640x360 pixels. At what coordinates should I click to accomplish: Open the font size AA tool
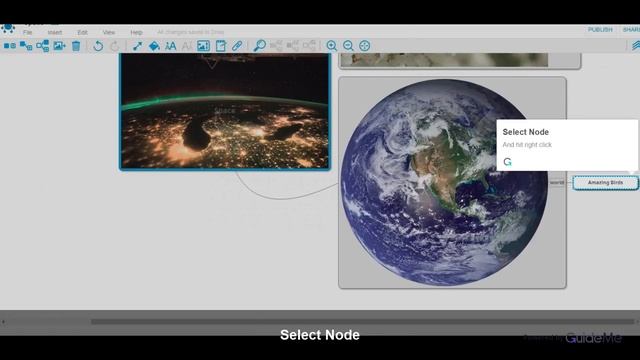(x=171, y=46)
